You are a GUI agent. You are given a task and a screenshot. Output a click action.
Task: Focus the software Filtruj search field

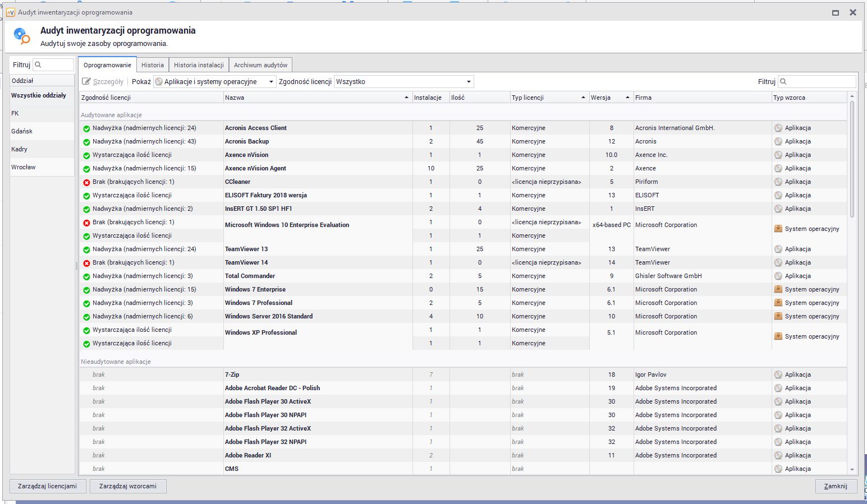click(817, 82)
